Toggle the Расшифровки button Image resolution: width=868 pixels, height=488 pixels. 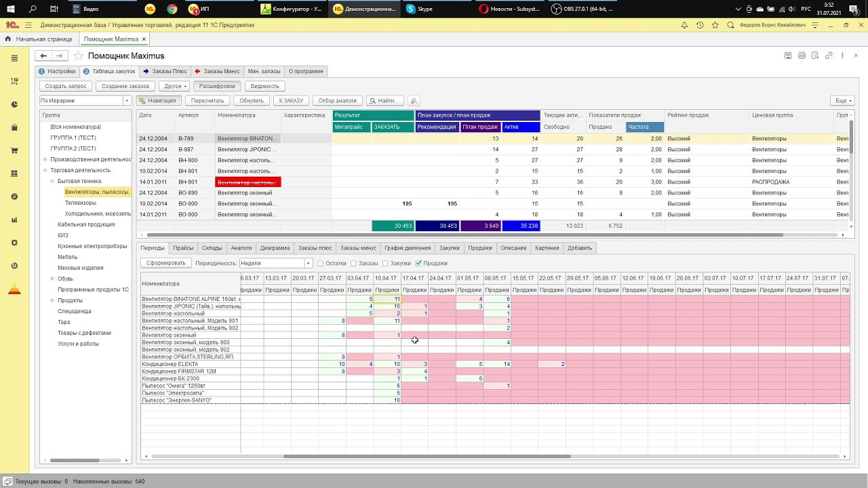(217, 86)
